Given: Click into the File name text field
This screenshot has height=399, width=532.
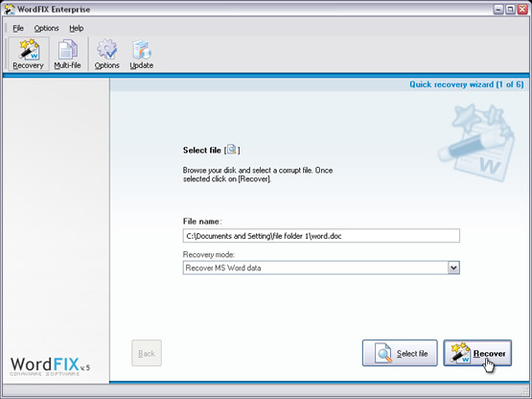Looking at the screenshot, I should tap(321, 236).
